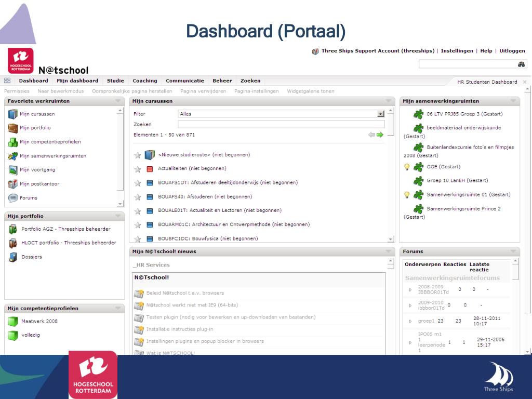Click the Zoeken field in Mijn cursussen

pos(281,125)
